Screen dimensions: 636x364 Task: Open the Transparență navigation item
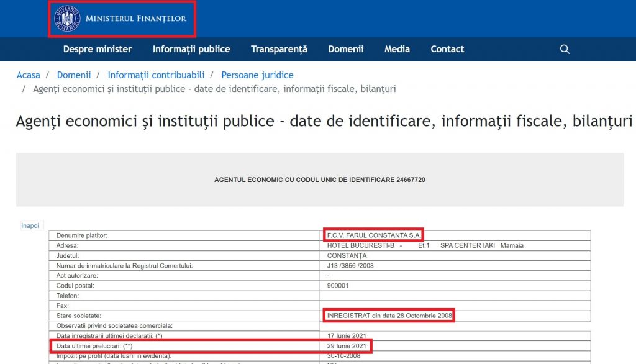pos(279,49)
